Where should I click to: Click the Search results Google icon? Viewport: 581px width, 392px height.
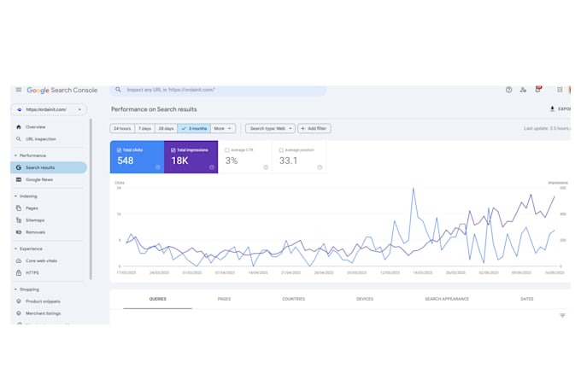[x=19, y=167]
